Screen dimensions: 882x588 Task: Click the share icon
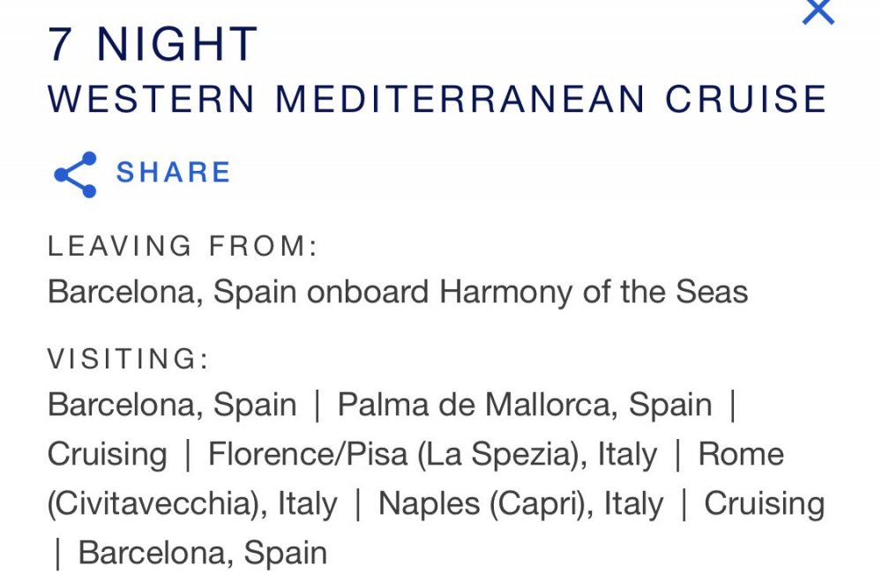pos(75,175)
